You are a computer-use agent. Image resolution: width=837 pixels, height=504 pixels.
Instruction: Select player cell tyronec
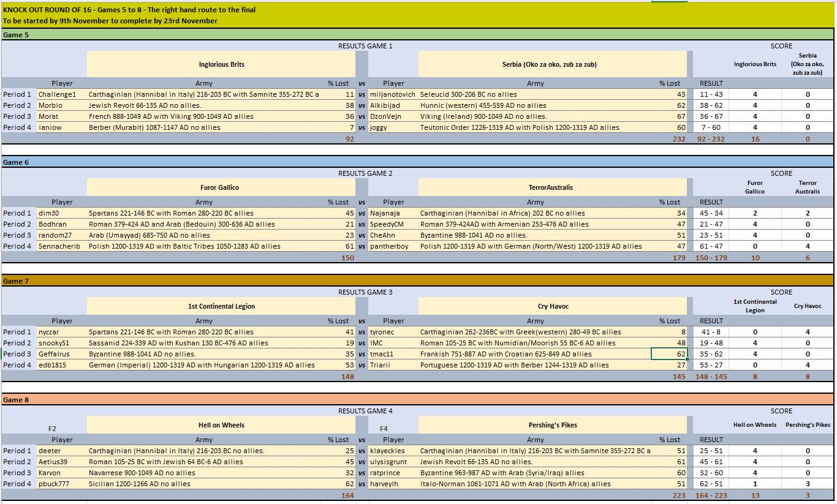(393, 332)
